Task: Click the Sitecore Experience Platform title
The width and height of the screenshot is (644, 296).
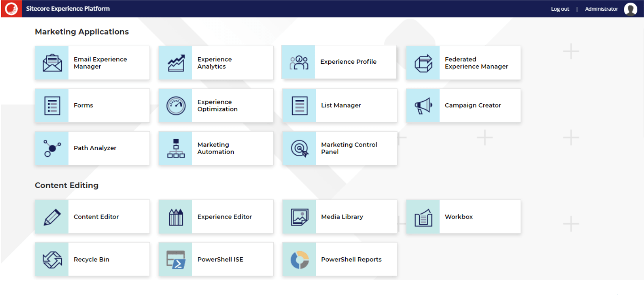Action: (68, 9)
